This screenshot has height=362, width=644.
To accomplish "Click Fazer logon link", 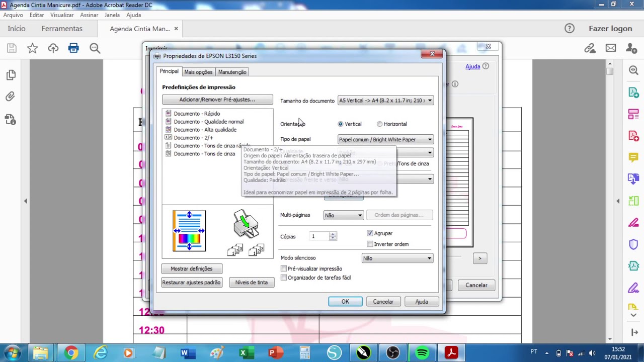I will point(610,29).
